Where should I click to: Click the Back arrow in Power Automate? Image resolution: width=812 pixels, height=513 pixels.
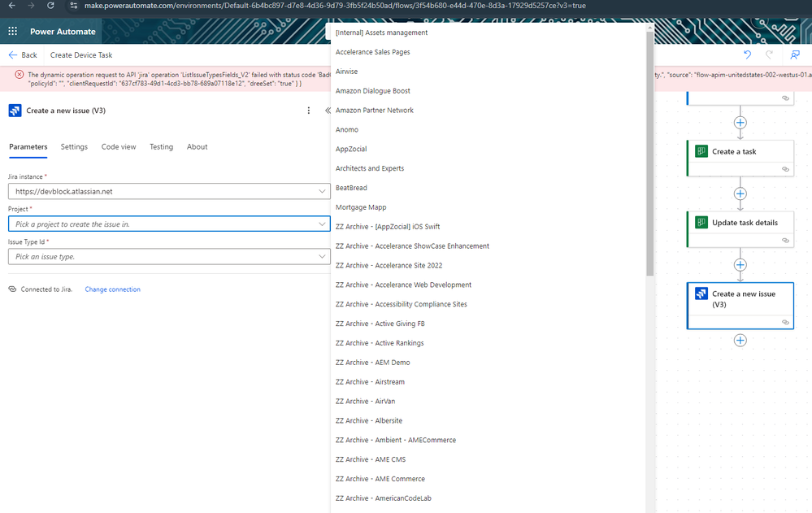[x=13, y=55]
